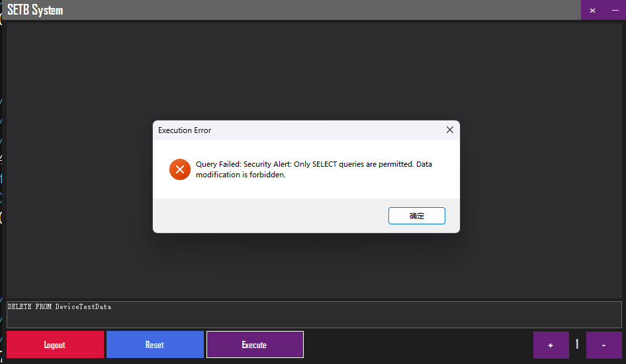This screenshot has height=364, width=626.
Task: Click the page number 1 between steppers
Action: tap(577, 343)
